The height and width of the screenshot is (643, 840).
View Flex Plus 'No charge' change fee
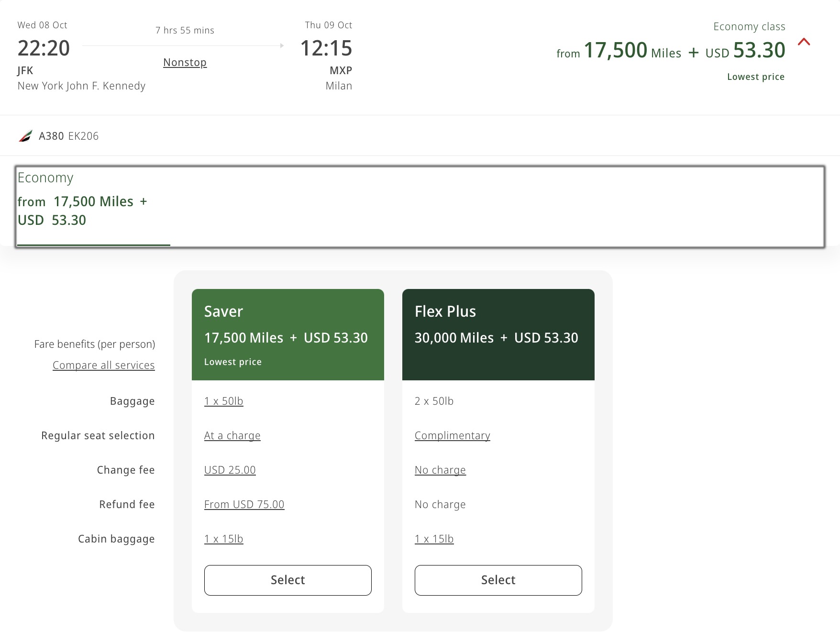(440, 470)
